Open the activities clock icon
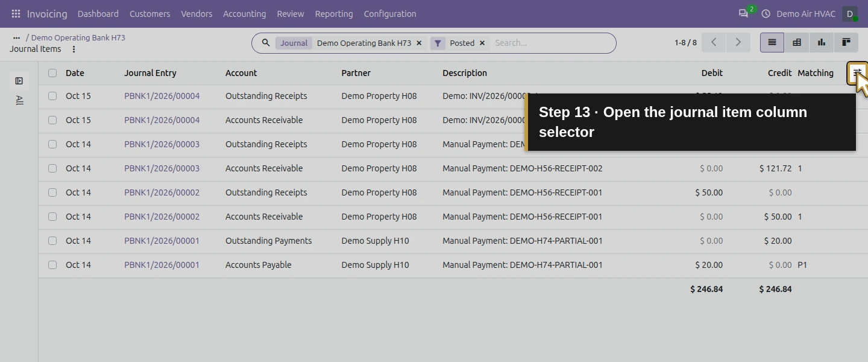This screenshot has width=868, height=362. (x=766, y=13)
